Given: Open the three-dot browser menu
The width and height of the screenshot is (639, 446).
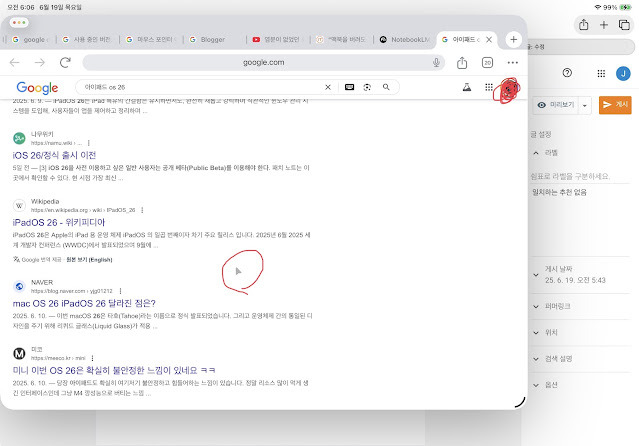Looking at the screenshot, I should click(513, 62).
